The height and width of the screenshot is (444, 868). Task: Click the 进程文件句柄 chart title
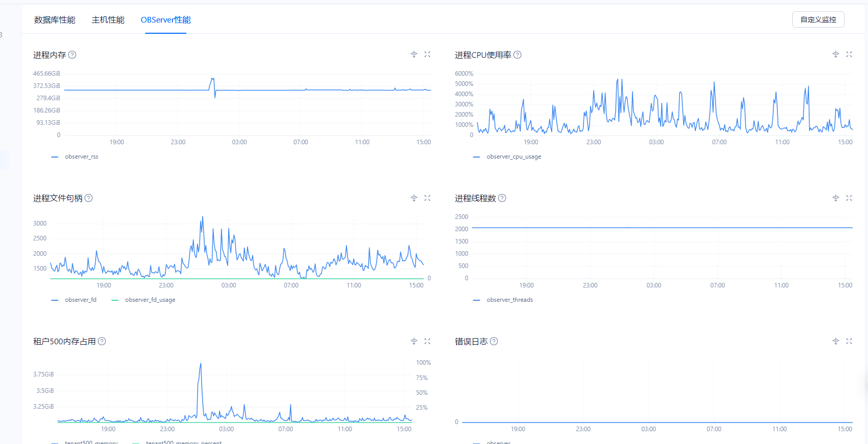pyautogui.click(x=58, y=198)
